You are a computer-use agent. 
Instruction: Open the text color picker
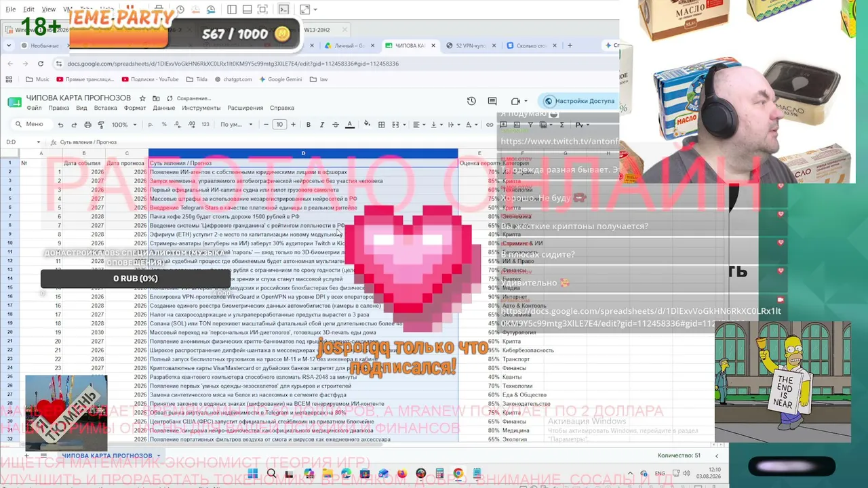click(x=350, y=125)
